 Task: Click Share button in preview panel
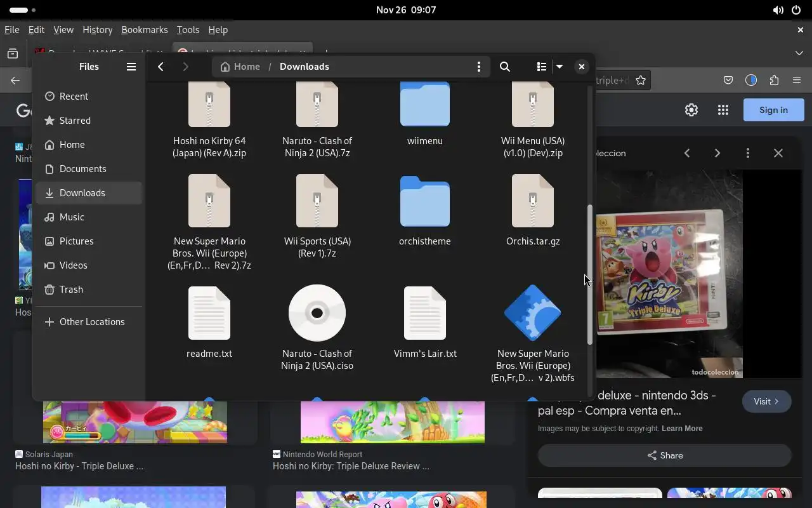(x=665, y=455)
